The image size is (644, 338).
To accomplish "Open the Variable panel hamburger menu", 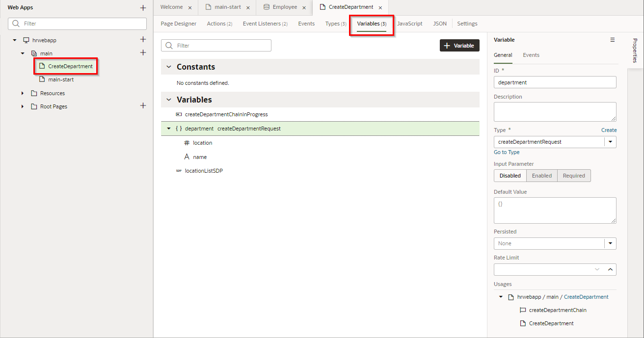I will [x=612, y=40].
